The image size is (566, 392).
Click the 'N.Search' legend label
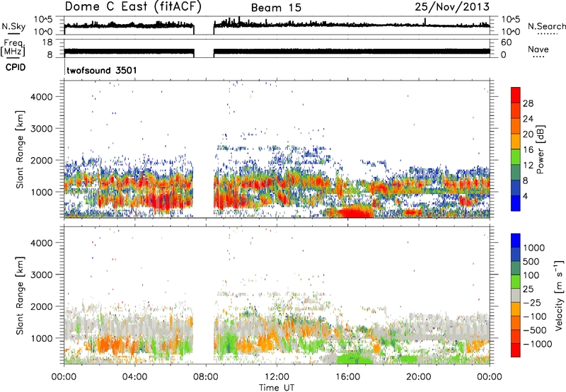pyautogui.click(x=546, y=26)
